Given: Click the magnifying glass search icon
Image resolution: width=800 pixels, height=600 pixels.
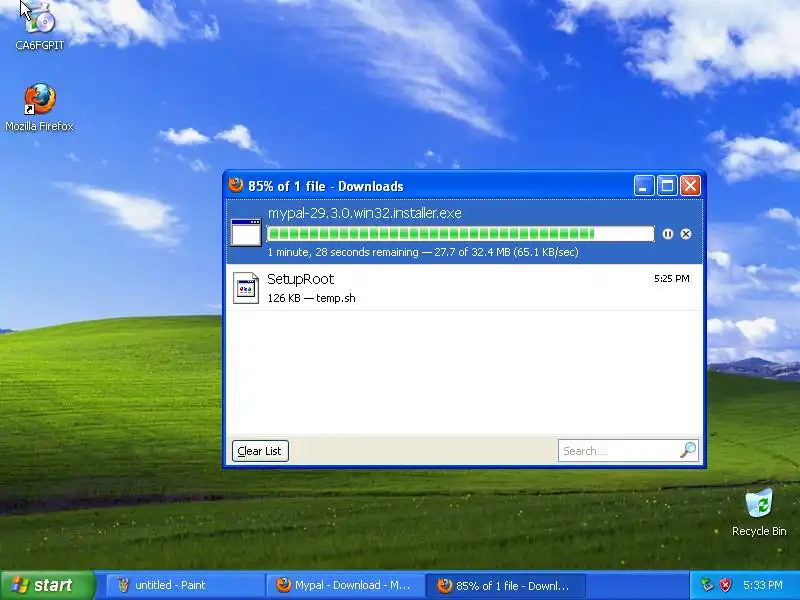Looking at the screenshot, I should click(x=688, y=450).
